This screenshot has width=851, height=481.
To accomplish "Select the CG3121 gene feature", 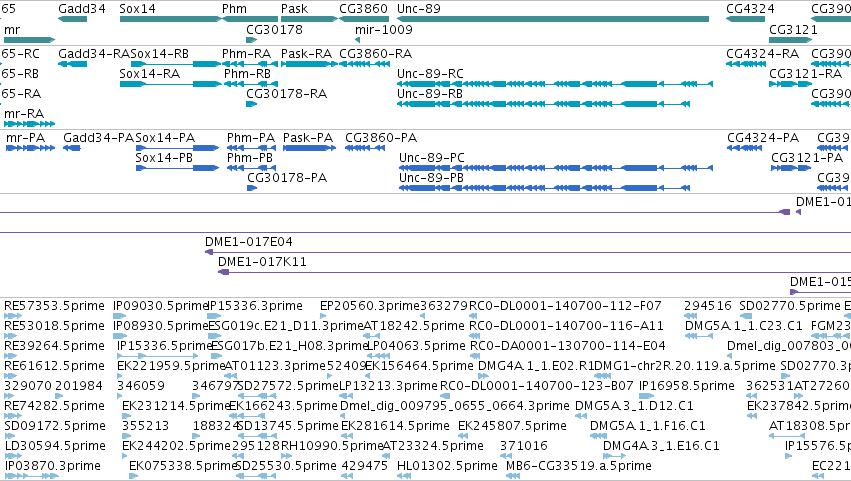I will pyautogui.click(x=791, y=40).
